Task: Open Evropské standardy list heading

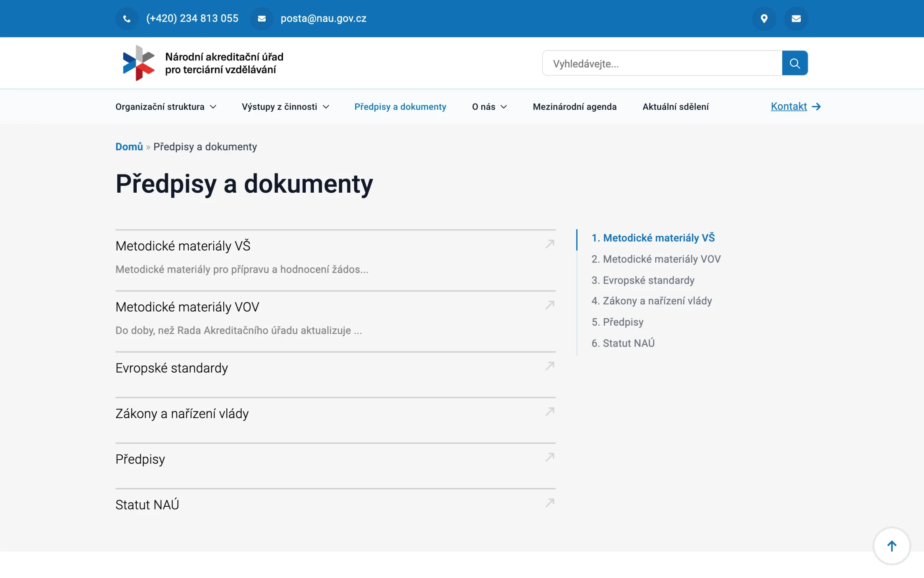Action: (x=172, y=368)
